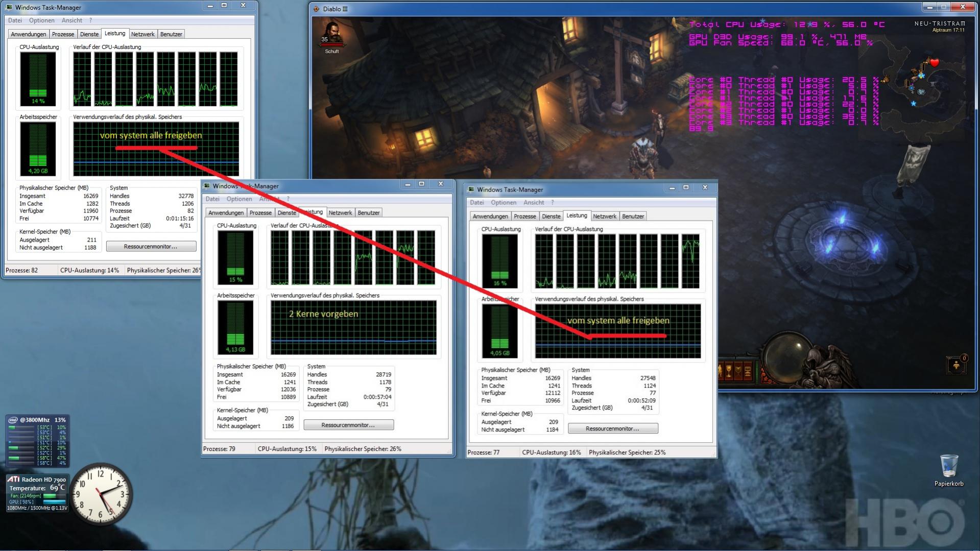
Task: Click the analog clock gadget
Action: click(x=101, y=494)
